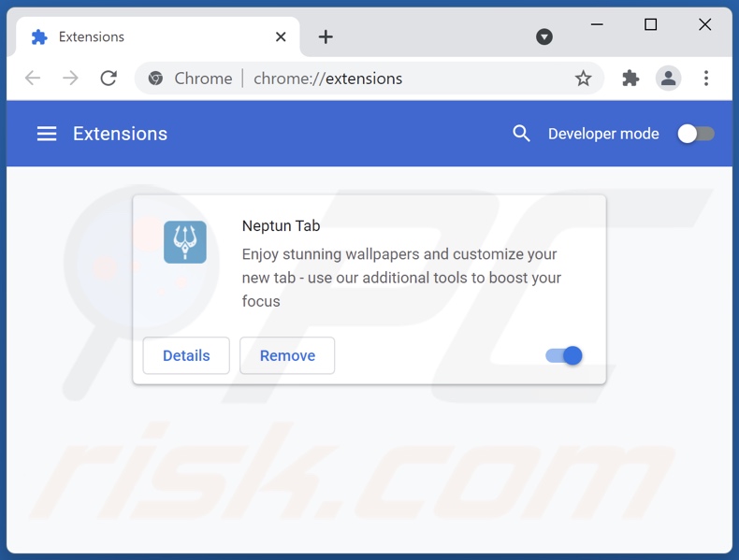Open the profile avatar menu
The image size is (739, 560).
click(668, 79)
